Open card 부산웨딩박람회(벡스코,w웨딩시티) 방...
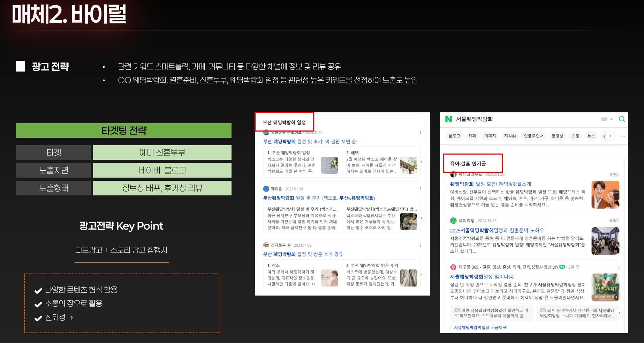The width and height of the screenshot is (644, 343). coord(381,218)
